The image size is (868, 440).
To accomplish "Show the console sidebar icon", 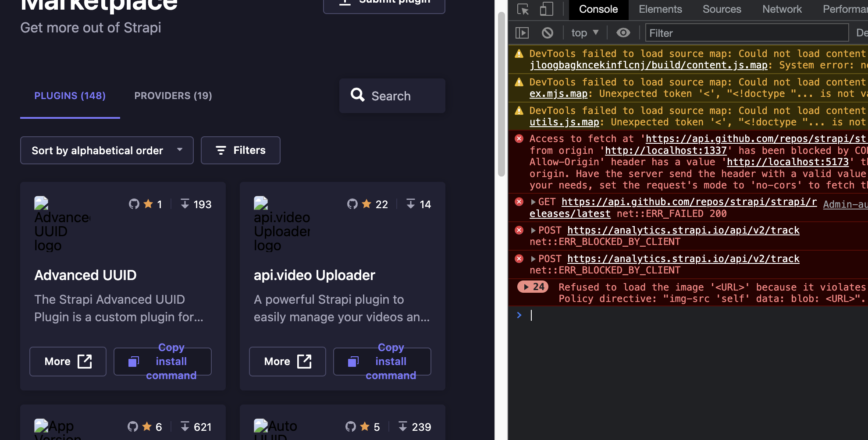I will pyautogui.click(x=522, y=33).
